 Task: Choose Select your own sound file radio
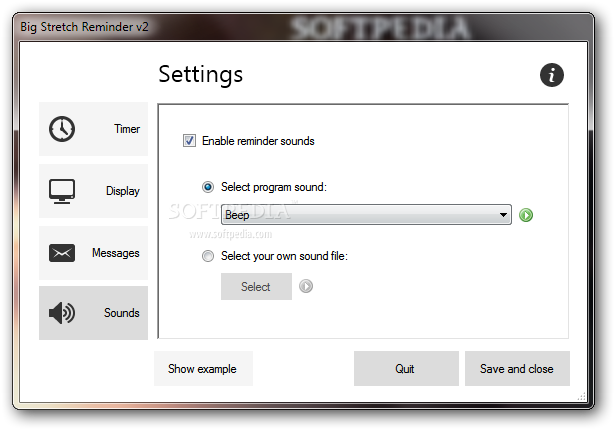(x=208, y=256)
